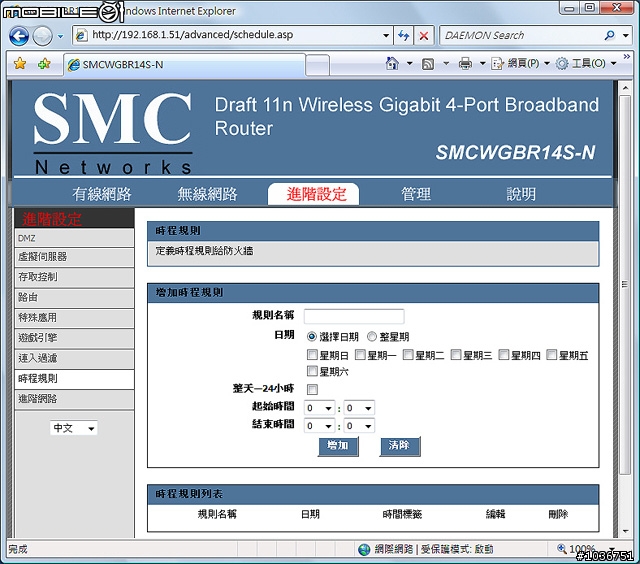This screenshot has width=640, height=564.
Task: Open the 路由 sidebar item
Action: (x=74, y=298)
